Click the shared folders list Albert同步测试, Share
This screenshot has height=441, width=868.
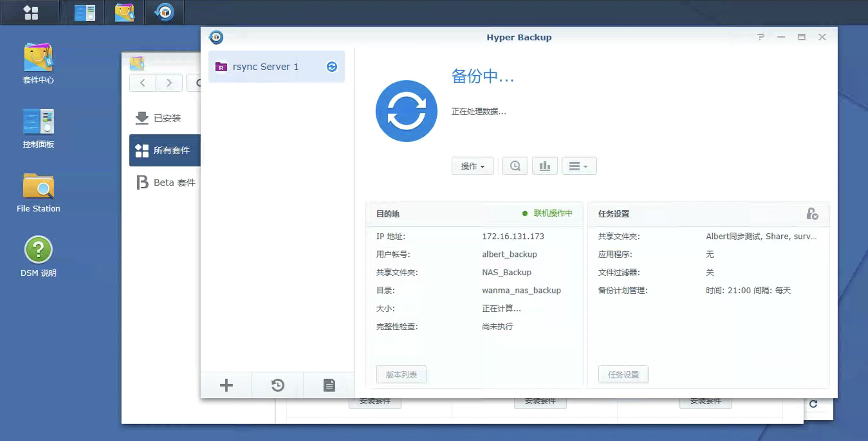pyautogui.click(x=761, y=236)
